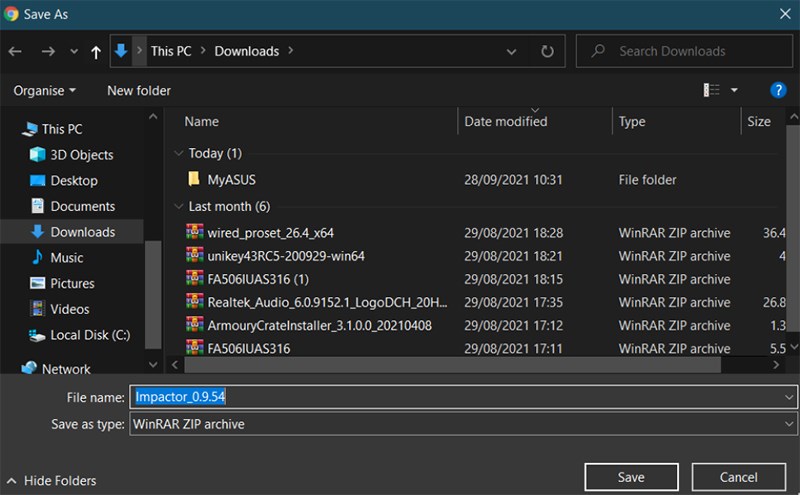This screenshot has width=800, height=495.
Task: Open the Organise menu
Action: (44, 90)
